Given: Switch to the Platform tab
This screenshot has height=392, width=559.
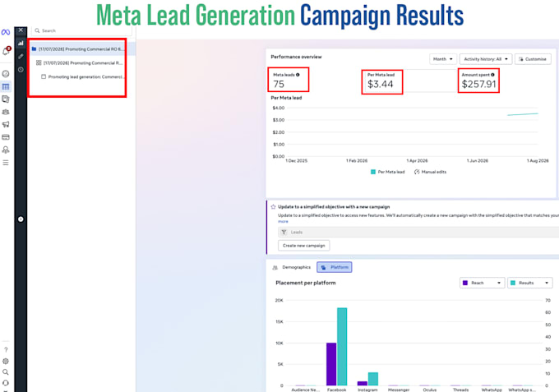Looking at the screenshot, I should tap(335, 267).
